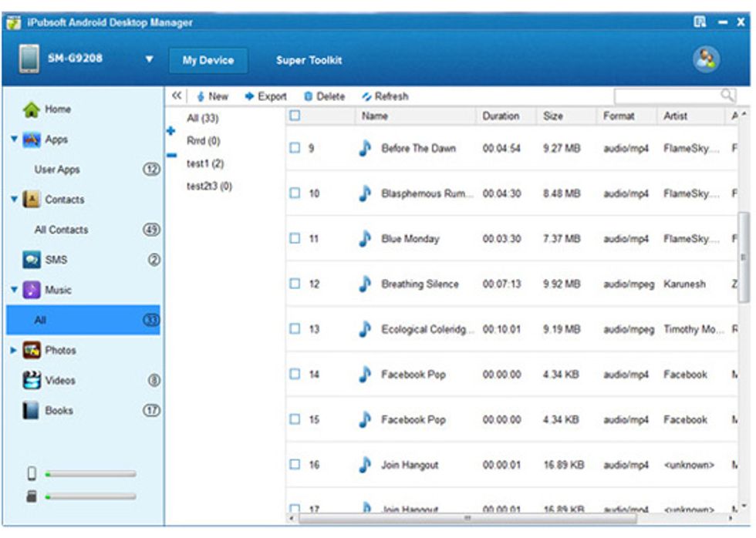Collapse the Music tree section
The width and height of the screenshot is (756, 538).
point(13,291)
